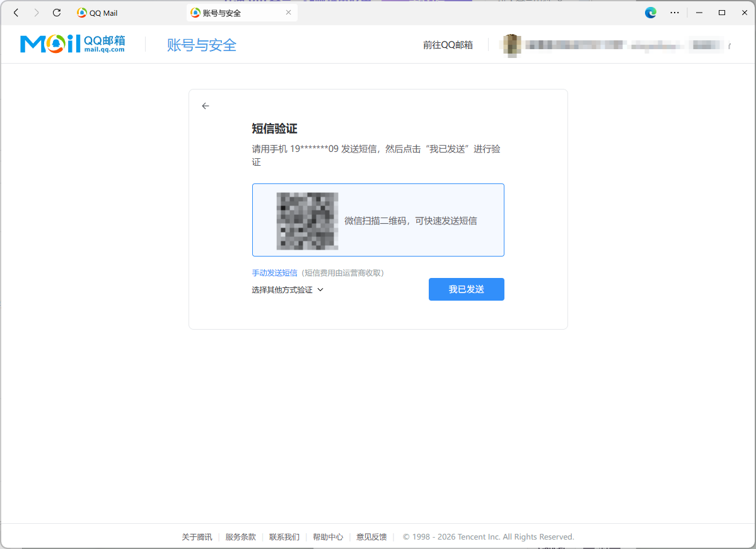Click the browser back navigation arrow
This screenshot has height=549, width=756.
click(x=15, y=13)
